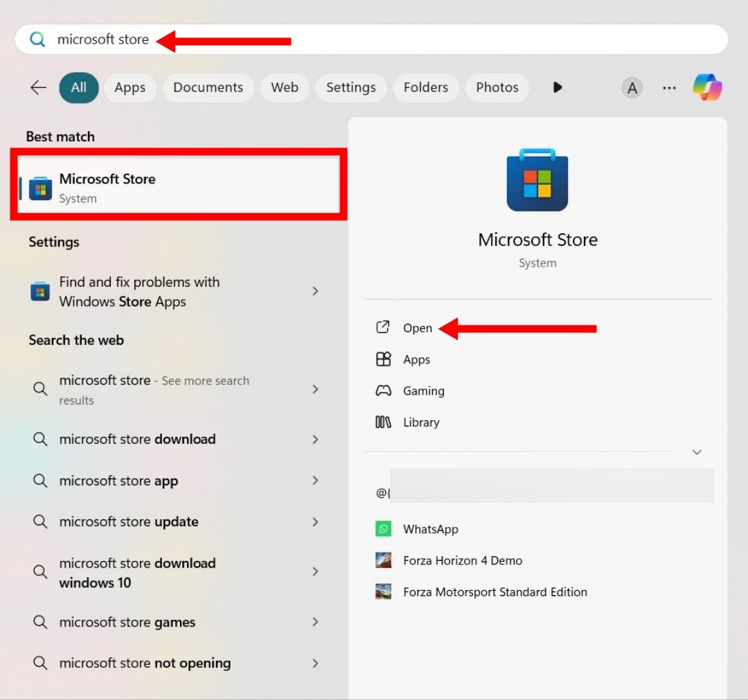The height and width of the screenshot is (700, 748).
Task: Click the Forza Horizon 4 Demo thumbnail
Action: click(x=383, y=560)
